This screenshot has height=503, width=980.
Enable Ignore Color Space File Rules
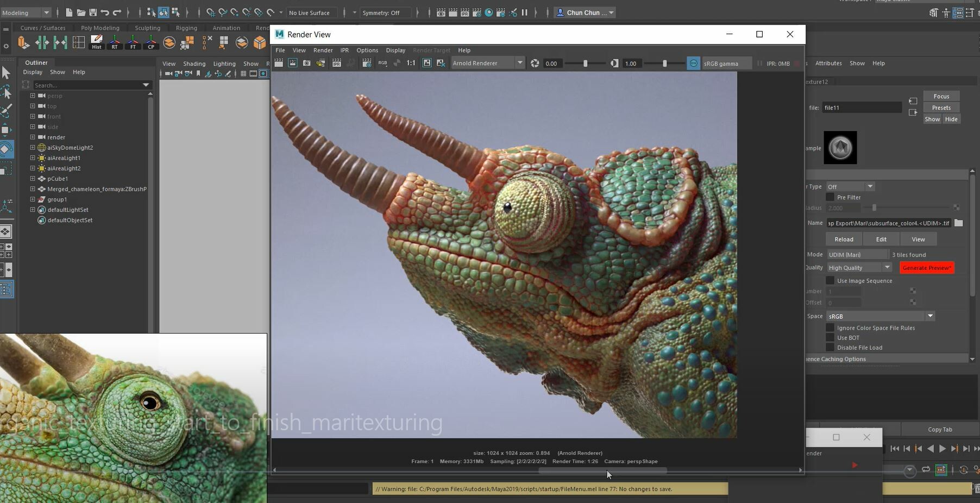pyautogui.click(x=830, y=328)
